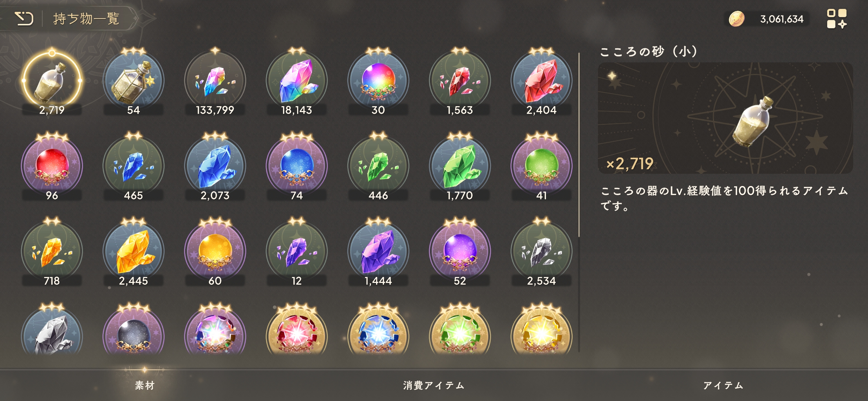Open the 素材 materials tab
This screenshot has width=868, height=401.
point(145,385)
